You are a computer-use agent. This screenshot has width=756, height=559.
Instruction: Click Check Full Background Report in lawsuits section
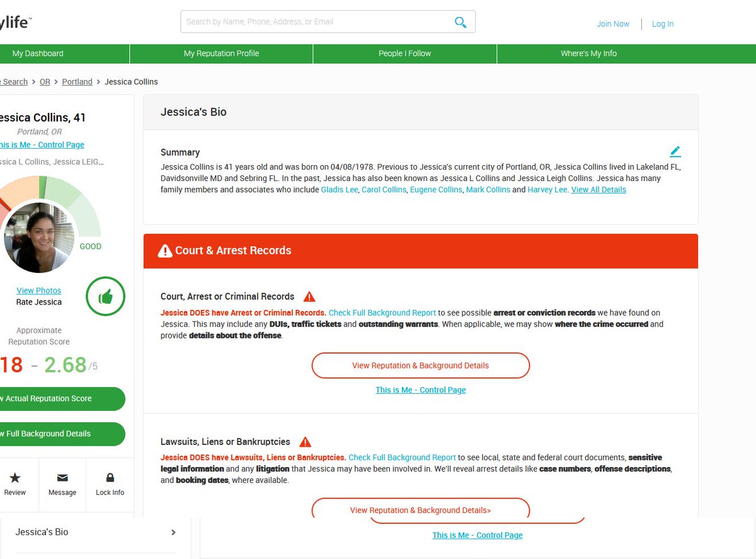402,458
